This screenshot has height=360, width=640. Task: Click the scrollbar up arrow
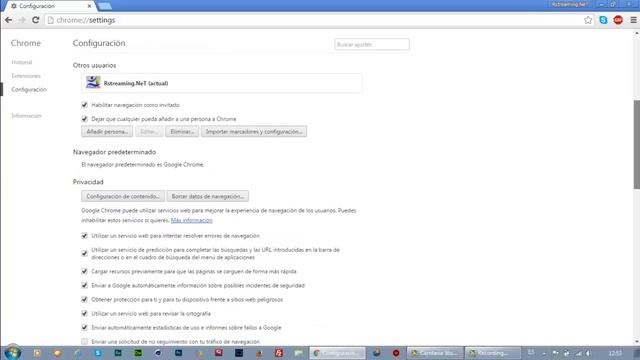click(636, 33)
